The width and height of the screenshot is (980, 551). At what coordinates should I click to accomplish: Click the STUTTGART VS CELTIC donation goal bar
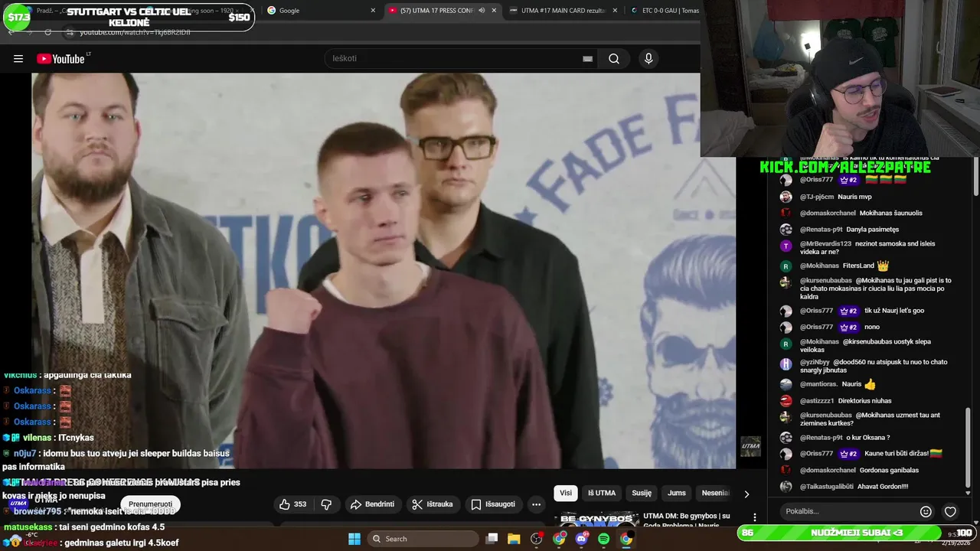click(129, 17)
